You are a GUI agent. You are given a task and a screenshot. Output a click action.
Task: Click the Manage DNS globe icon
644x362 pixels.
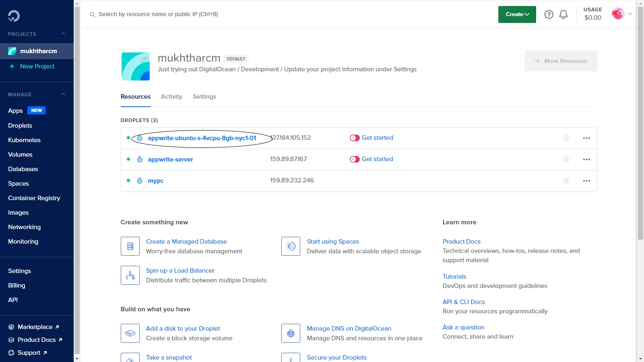(x=291, y=333)
